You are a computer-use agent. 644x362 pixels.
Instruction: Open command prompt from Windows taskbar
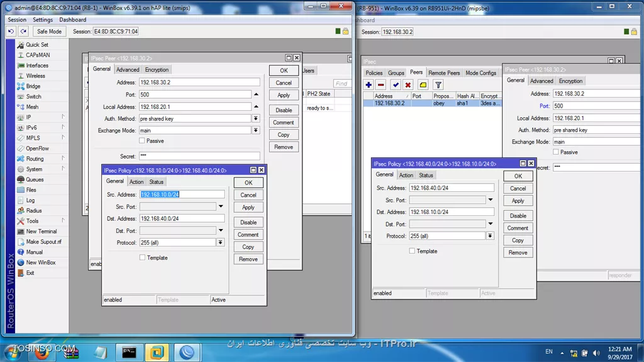tap(129, 352)
